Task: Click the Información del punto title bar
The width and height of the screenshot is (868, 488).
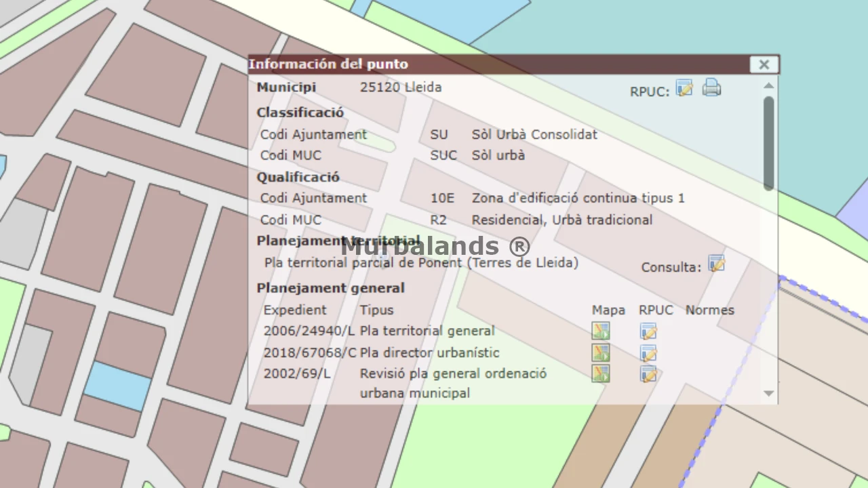Action: [x=498, y=64]
